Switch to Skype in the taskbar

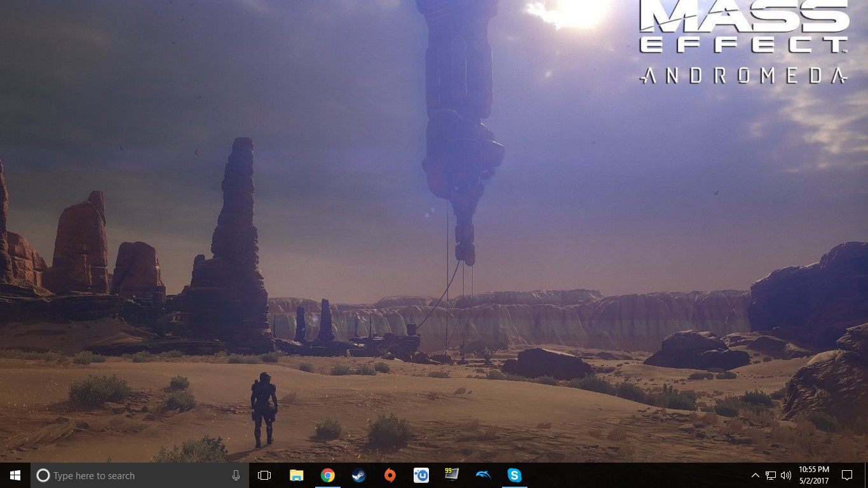pos(514,475)
